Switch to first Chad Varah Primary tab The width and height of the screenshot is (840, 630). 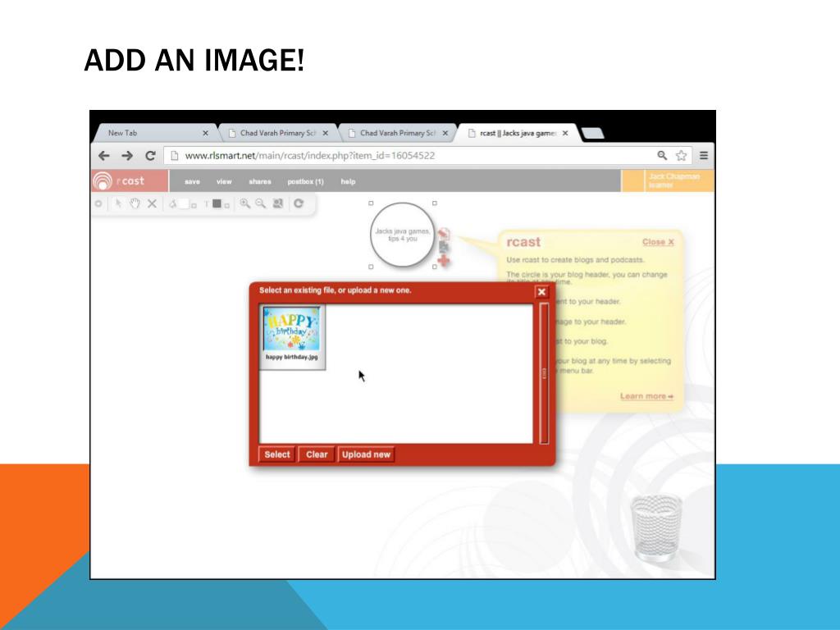(279, 133)
